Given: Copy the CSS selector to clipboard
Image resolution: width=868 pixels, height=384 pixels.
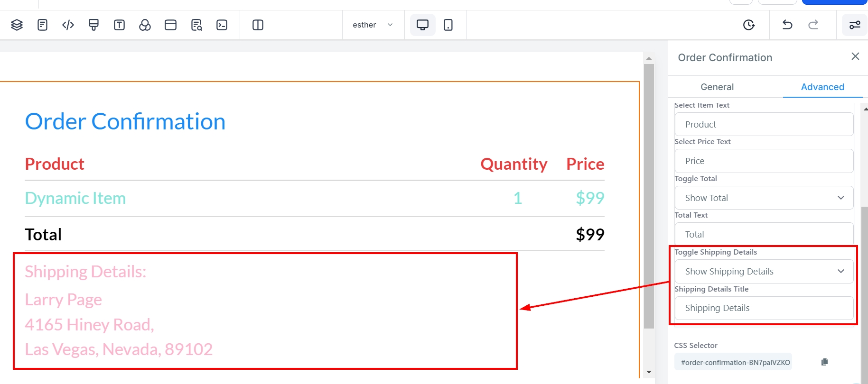Looking at the screenshot, I should pos(825,362).
